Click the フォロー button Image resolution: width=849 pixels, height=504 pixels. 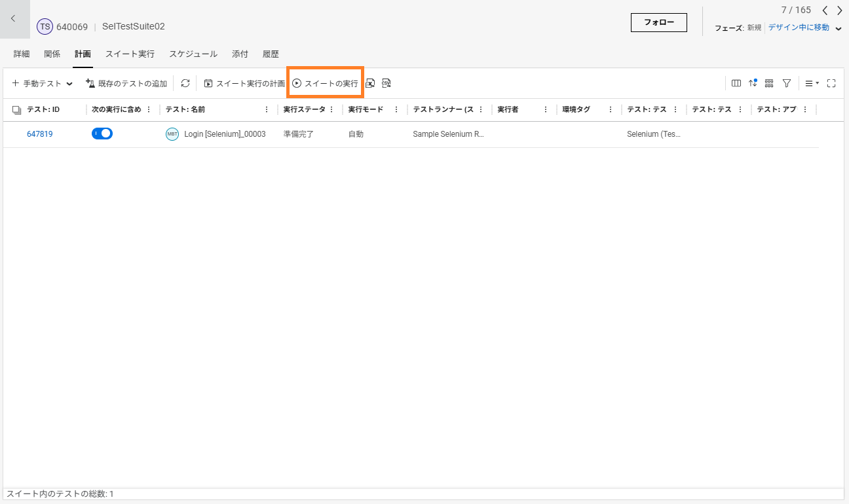pyautogui.click(x=658, y=22)
